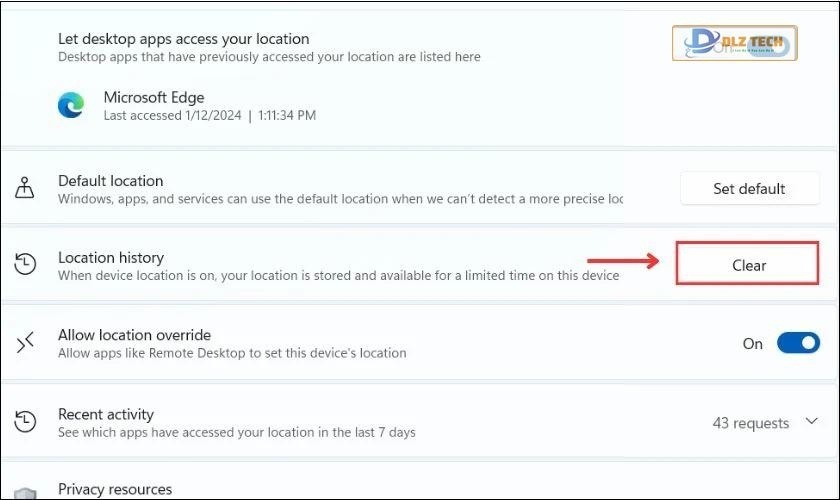The image size is (840, 500).
Task: Click the Microsoft Edge app icon
Action: click(x=72, y=105)
